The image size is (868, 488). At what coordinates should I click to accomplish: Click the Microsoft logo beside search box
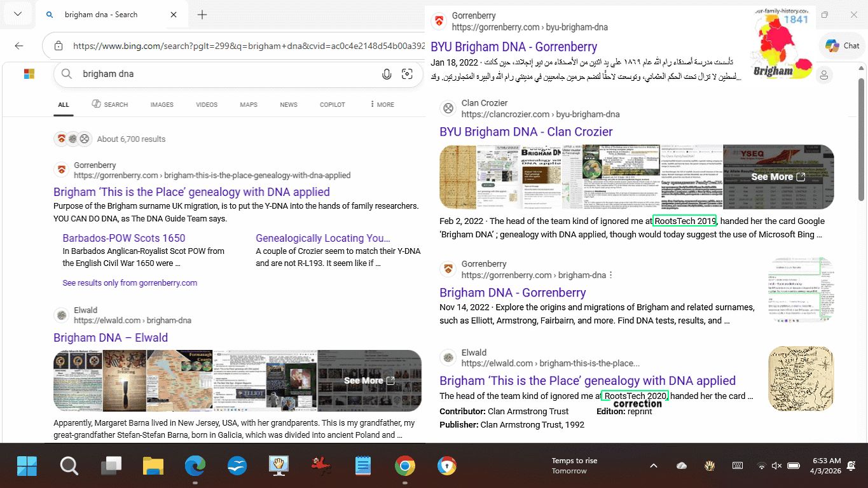click(29, 74)
